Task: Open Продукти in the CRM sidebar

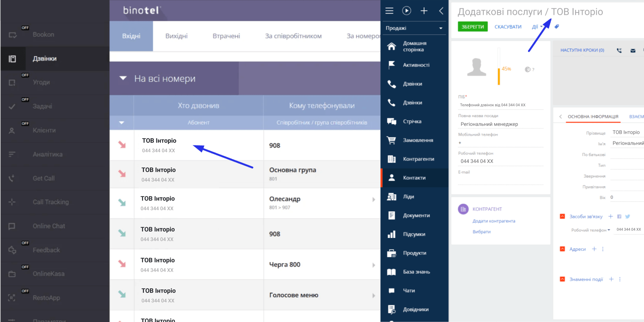Action: pos(414,253)
